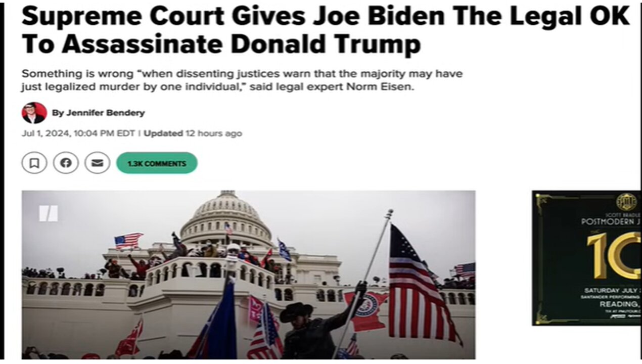The height and width of the screenshot is (364, 642).
Task: Click the Jul 1, 2024 publication timestamp
Action: 78,133
